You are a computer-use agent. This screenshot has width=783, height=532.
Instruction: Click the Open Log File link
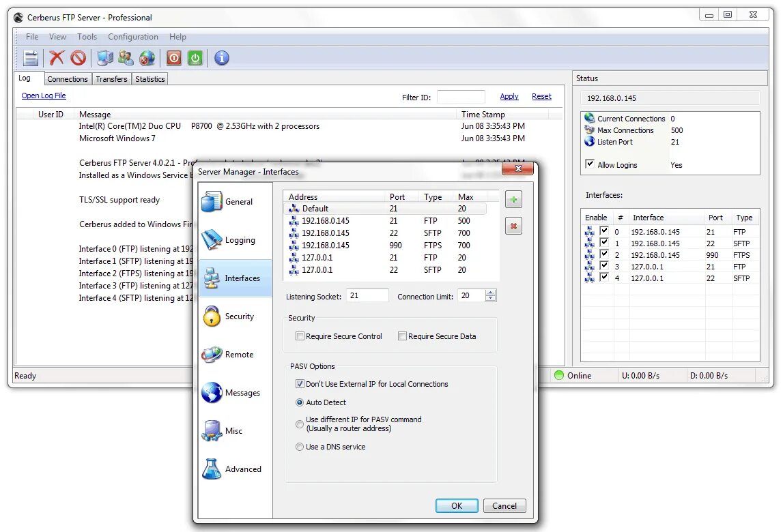point(44,95)
